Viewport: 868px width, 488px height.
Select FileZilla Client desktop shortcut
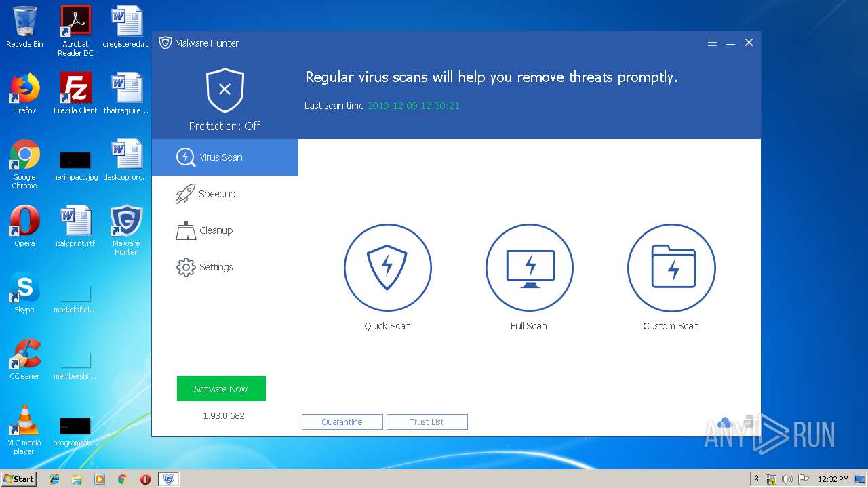click(75, 94)
